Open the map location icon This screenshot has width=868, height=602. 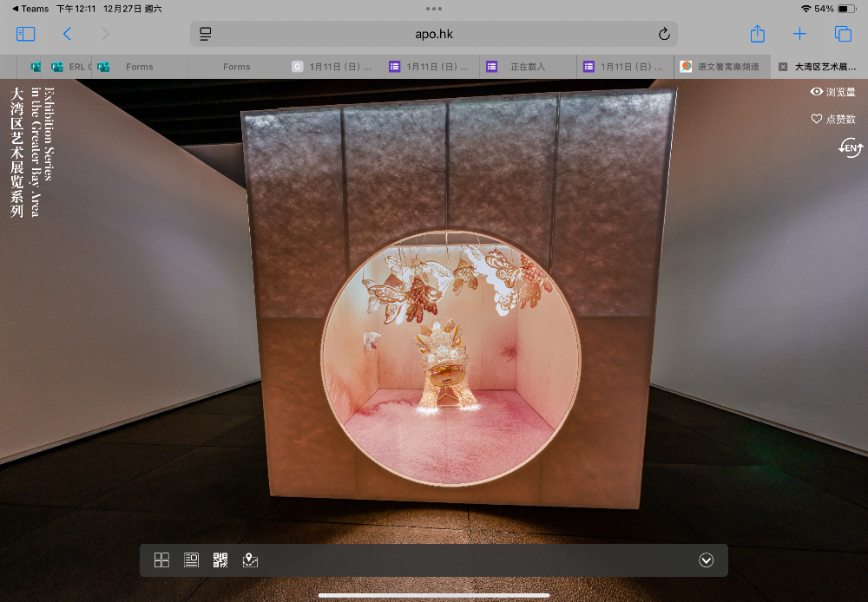(x=250, y=560)
